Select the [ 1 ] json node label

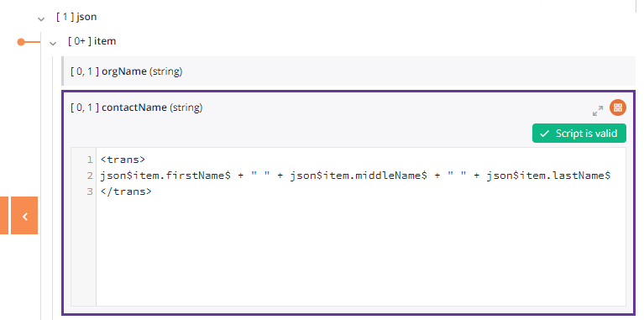(76, 18)
